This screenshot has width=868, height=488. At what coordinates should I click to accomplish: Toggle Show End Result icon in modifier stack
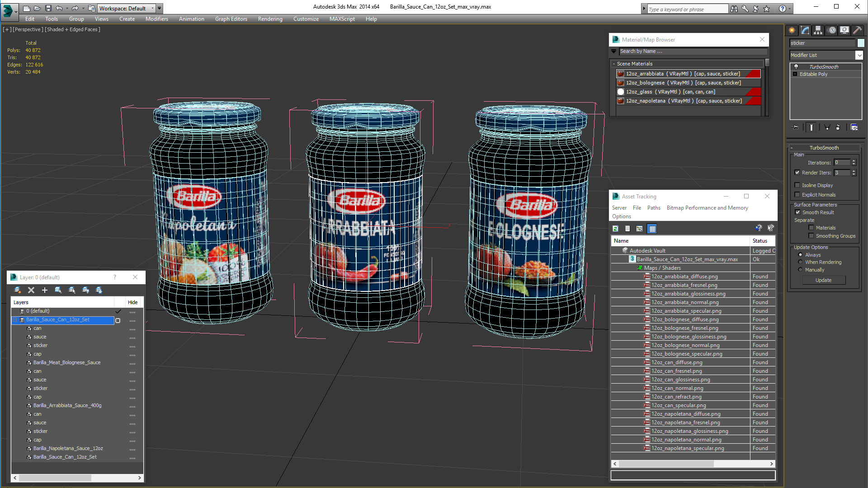pyautogui.click(x=811, y=127)
